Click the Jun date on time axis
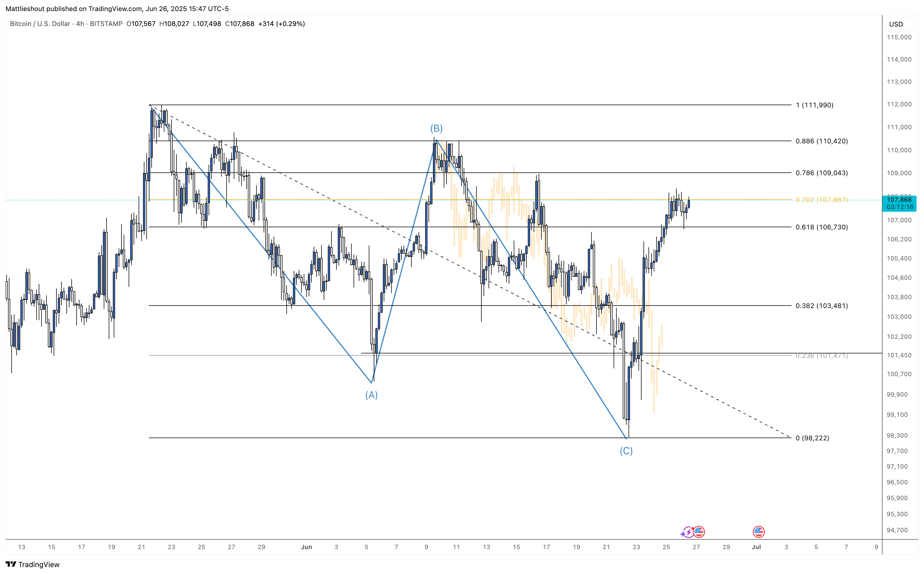 pyautogui.click(x=306, y=547)
